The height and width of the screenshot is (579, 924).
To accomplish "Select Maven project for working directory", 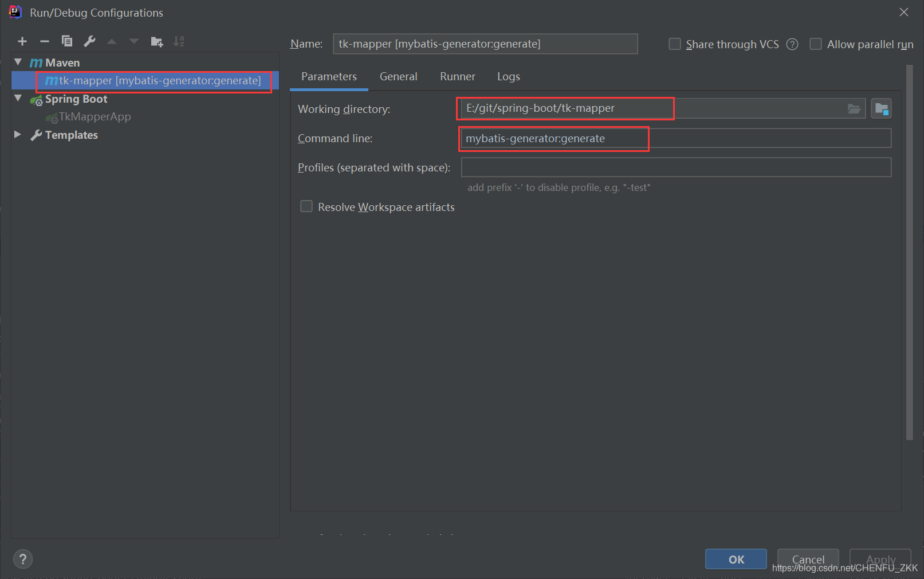I will [881, 108].
